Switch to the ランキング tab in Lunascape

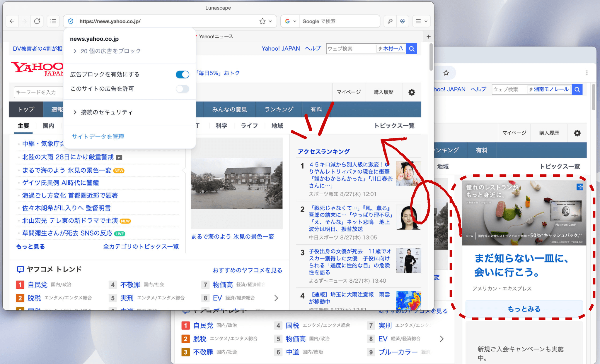[279, 109]
